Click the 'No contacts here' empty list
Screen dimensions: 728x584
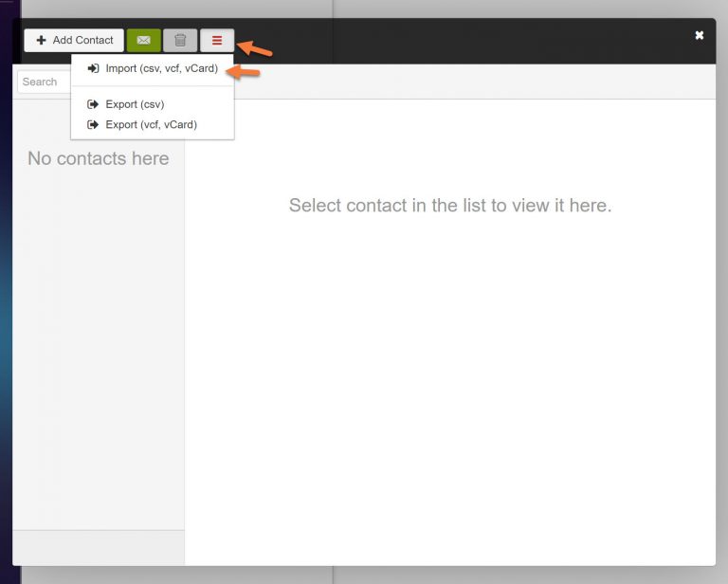pos(99,159)
